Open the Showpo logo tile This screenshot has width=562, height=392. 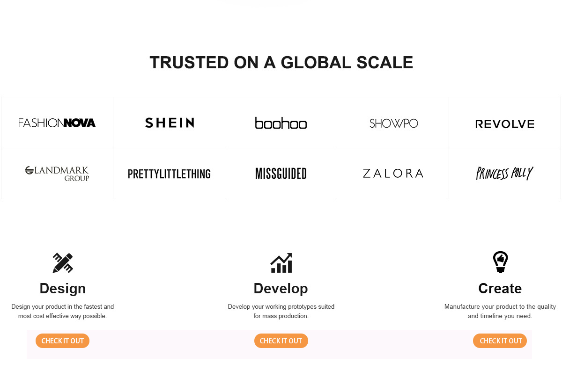coord(393,123)
